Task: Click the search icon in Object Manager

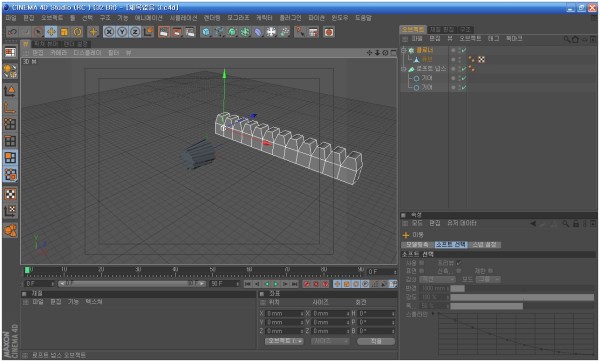Action: [x=567, y=39]
